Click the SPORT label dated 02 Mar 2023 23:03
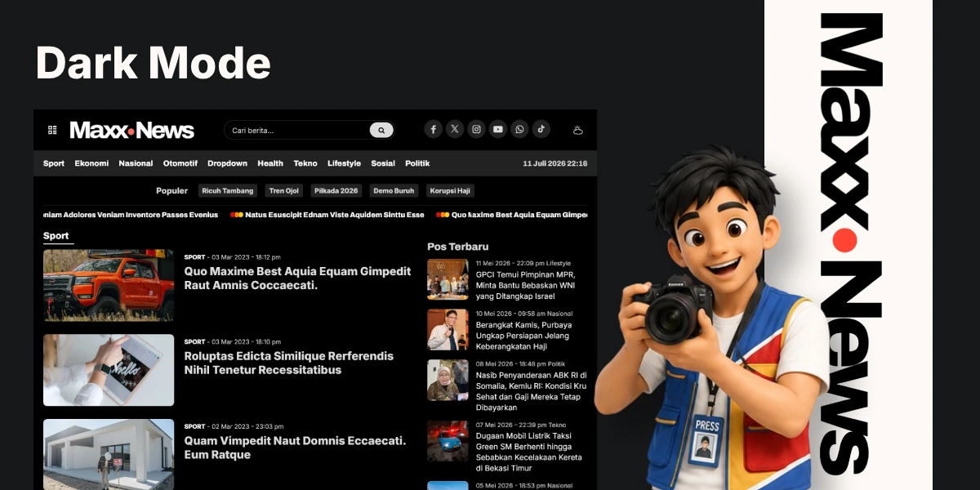Viewport: 980px width, 490px height. click(x=194, y=426)
